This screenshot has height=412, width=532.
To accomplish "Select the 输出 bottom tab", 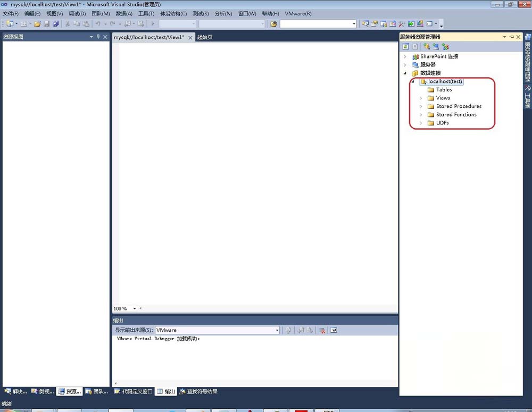I will [166, 391].
